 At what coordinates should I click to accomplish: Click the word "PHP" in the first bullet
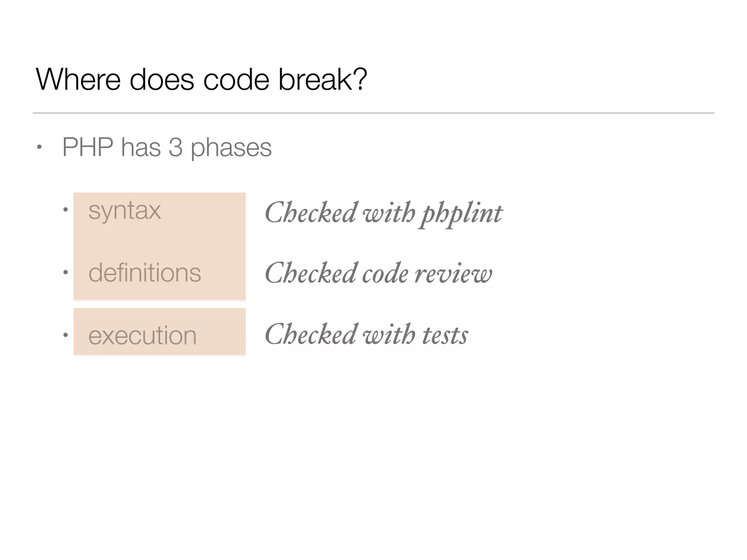pos(88,147)
